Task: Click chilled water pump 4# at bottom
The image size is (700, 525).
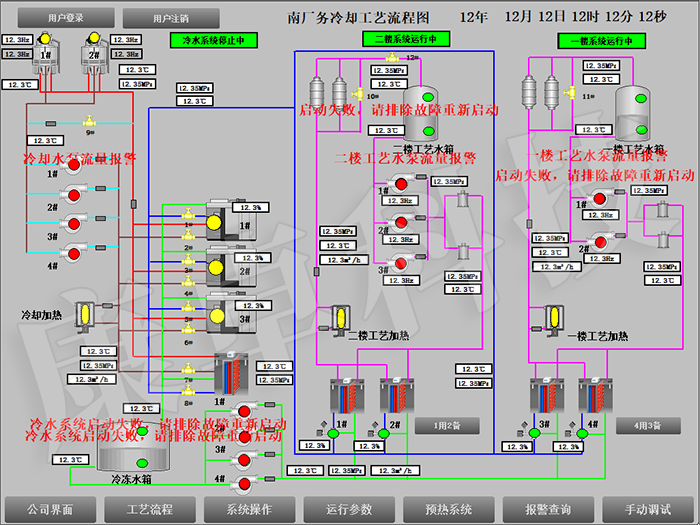Action: click(x=242, y=483)
